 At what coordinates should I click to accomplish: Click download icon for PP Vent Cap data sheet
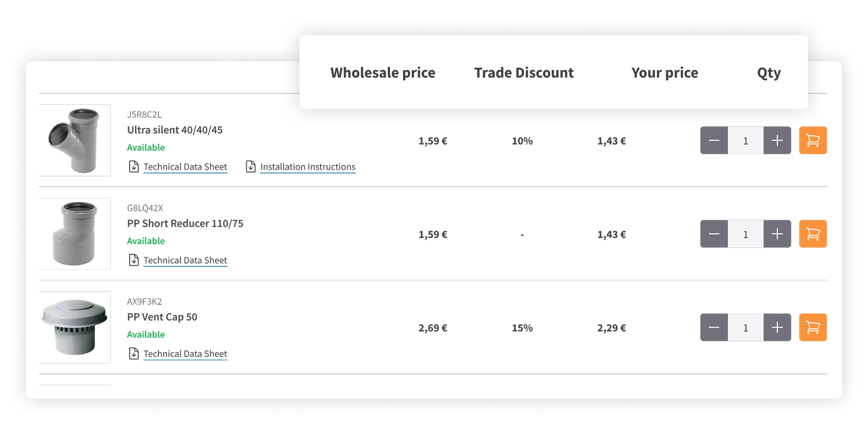click(134, 354)
